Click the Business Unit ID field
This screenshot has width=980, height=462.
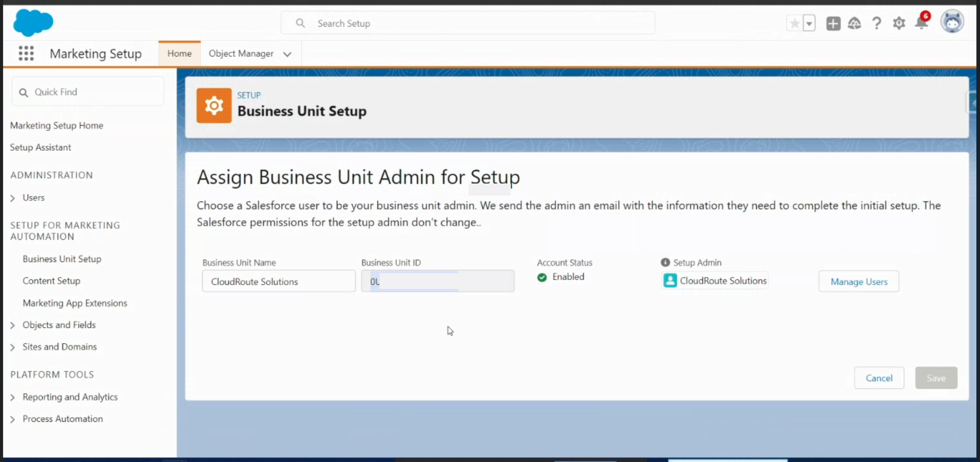pos(438,282)
